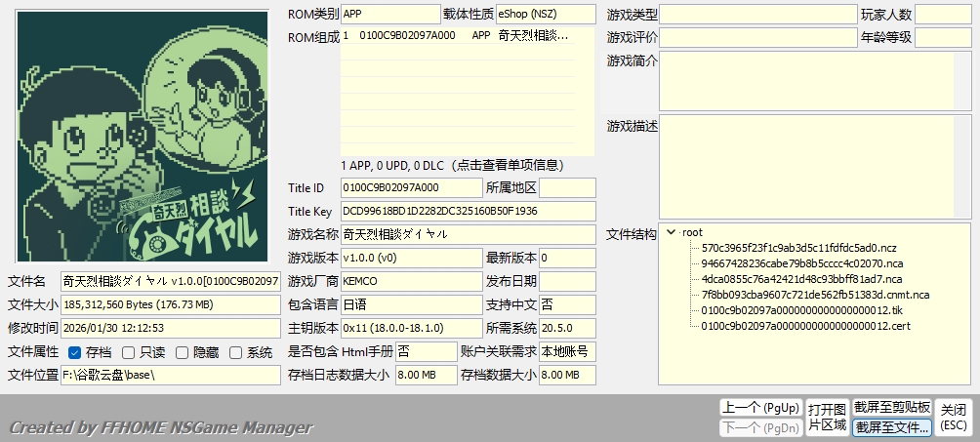Click the Title ID field

[x=412, y=187]
